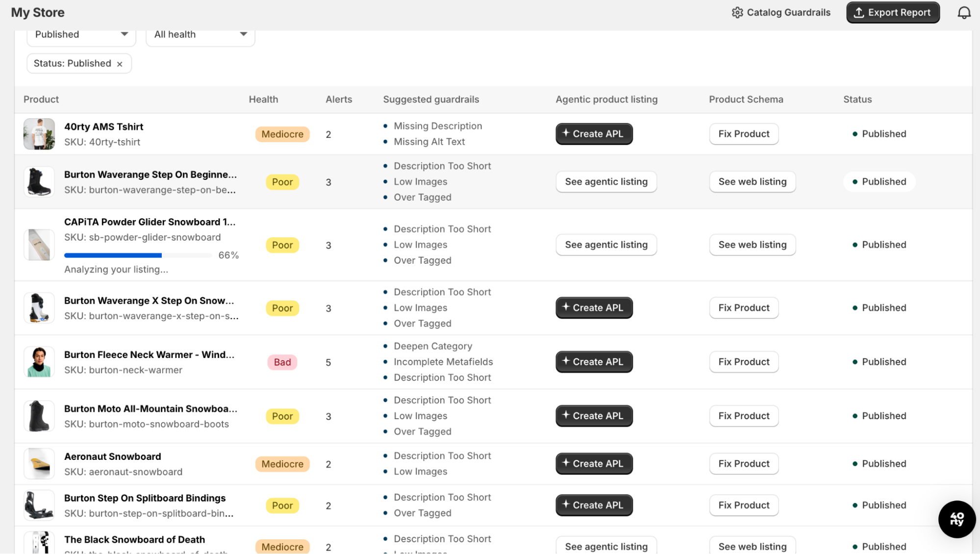Click SKU: aeronaut-snowboard text

tap(123, 472)
